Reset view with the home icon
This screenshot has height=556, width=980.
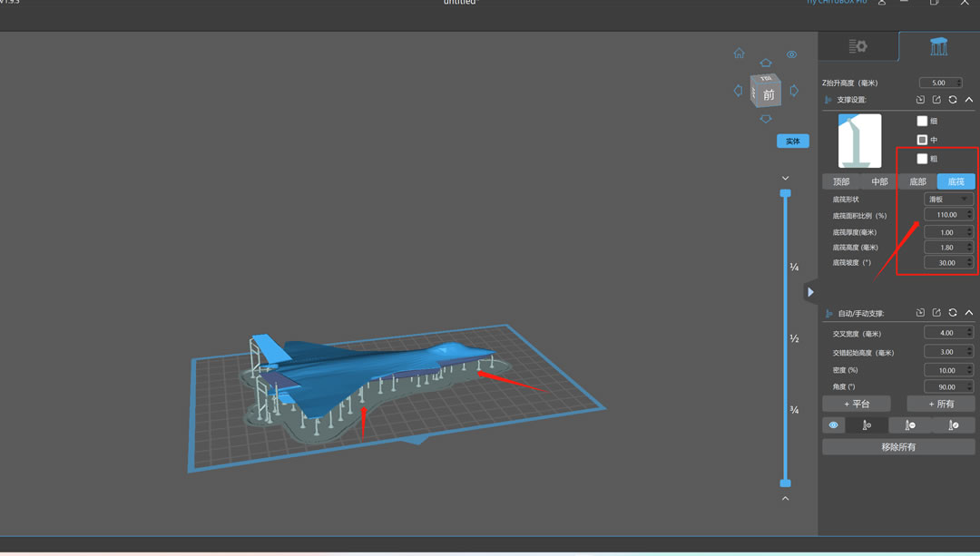[739, 54]
